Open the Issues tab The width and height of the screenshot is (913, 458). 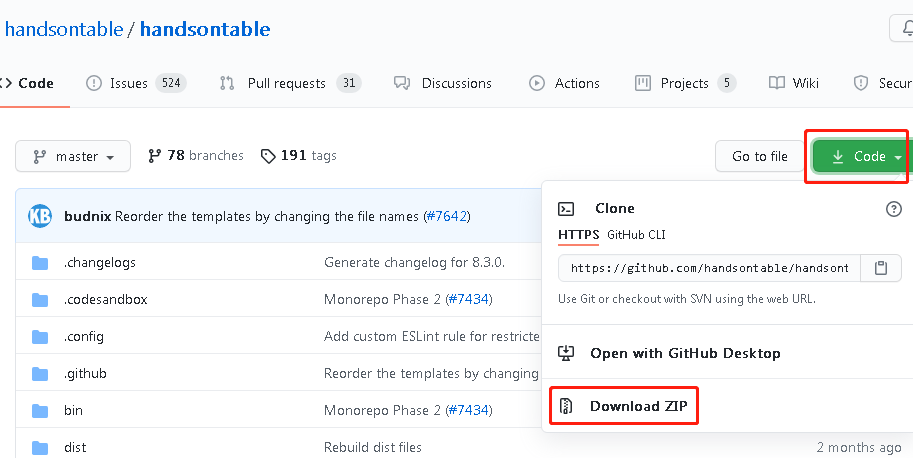(136, 83)
